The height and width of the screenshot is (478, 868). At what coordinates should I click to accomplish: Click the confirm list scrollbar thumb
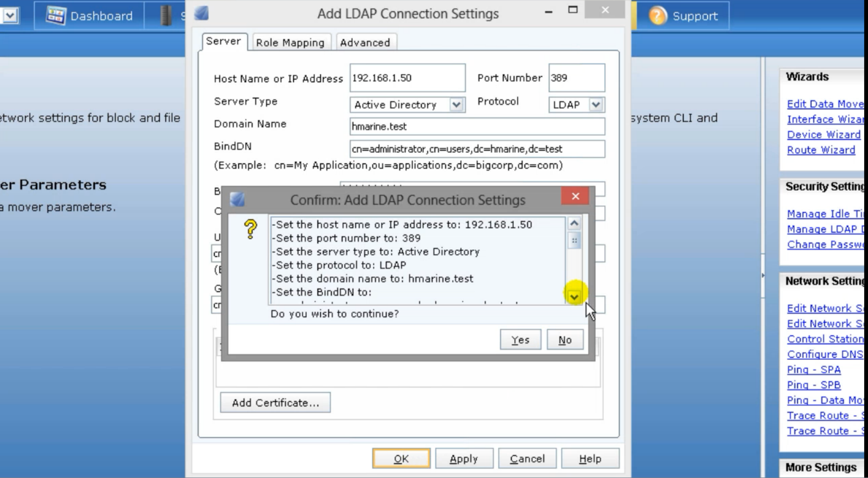pos(574,240)
